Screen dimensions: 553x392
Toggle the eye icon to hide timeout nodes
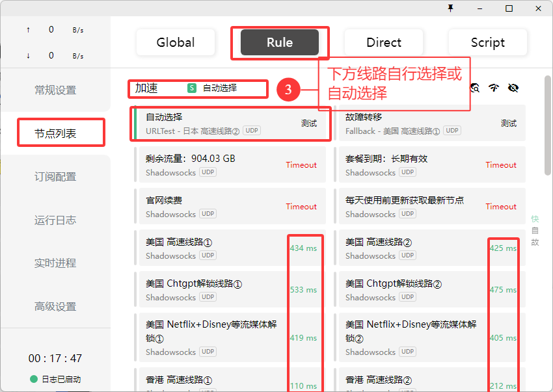click(x=513, y=88)
